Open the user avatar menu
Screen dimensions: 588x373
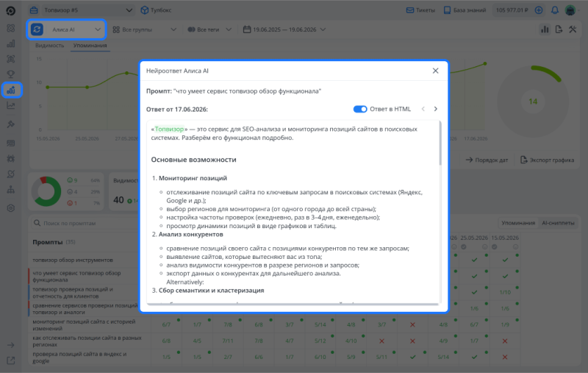[x=570, y=10]
